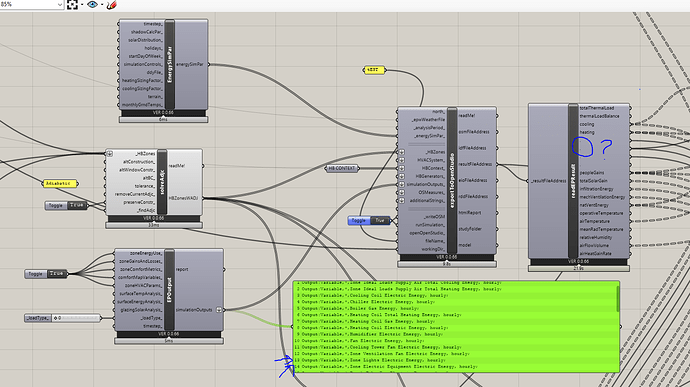The image size is (690, 387).
Task: Click the Zoom Extents icon in toolbar
Action: coord(72,5)
